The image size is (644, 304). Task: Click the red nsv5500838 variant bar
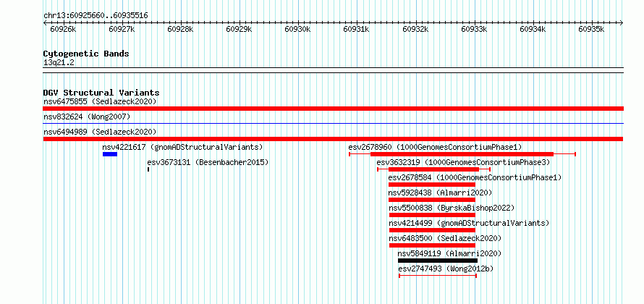[x=432, y=215]
